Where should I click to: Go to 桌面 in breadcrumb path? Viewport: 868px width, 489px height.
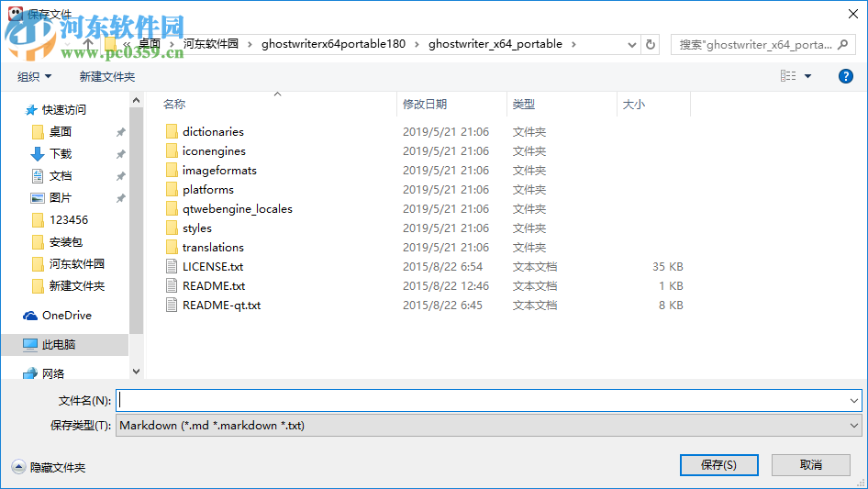click(x=149, y=44)
